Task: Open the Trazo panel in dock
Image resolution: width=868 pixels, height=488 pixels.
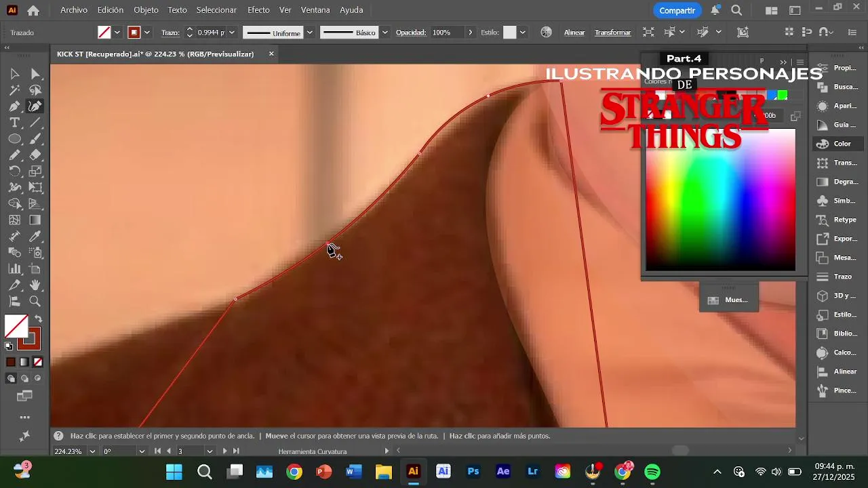Action: 837,277
